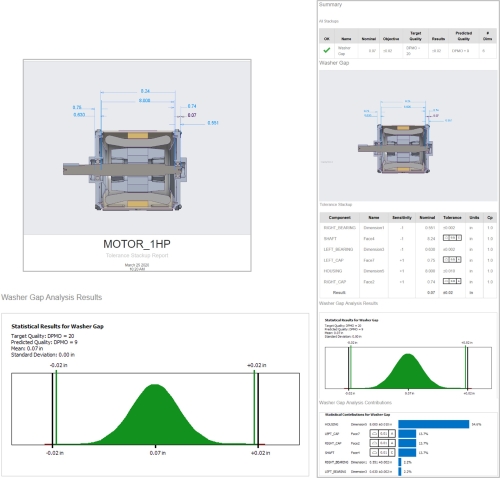Click the RIGHT_BEARING row in stackup table
This screenshot has height=478, width=500.
[408, 228]
